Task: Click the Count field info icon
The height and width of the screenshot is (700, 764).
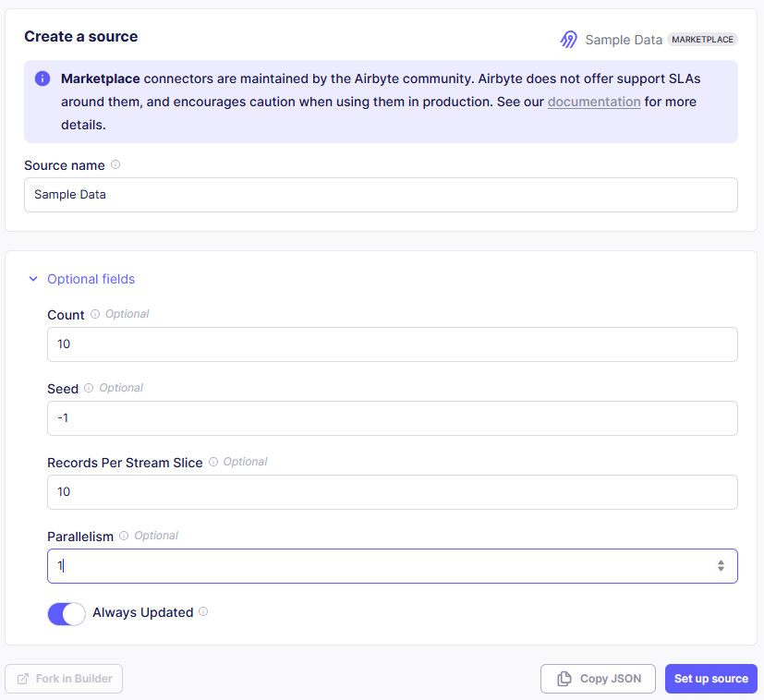Action: tap(95, 314)
